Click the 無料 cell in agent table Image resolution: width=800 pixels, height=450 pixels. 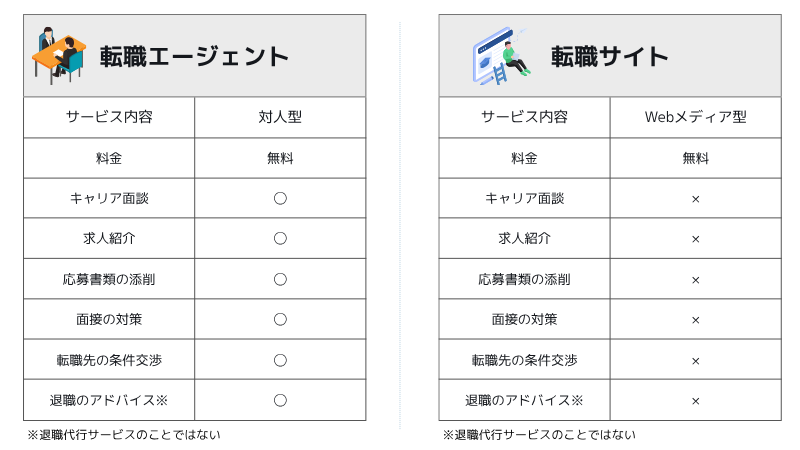pos(280,158)
